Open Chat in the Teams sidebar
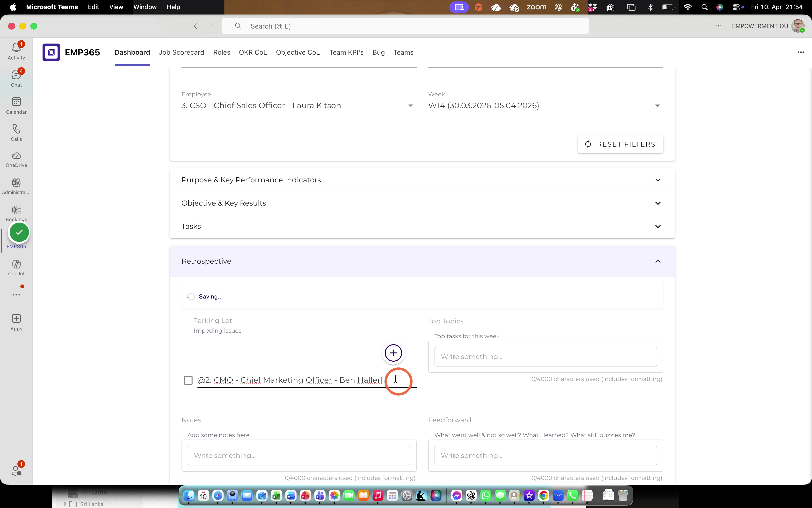Image resolution: width=812 pixels, height=508 pixels. tap(16, 78)
